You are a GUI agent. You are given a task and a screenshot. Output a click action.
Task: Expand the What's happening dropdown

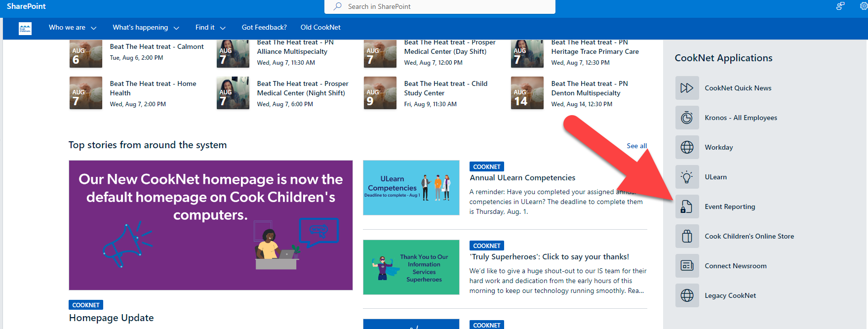(x=146, y=28)
